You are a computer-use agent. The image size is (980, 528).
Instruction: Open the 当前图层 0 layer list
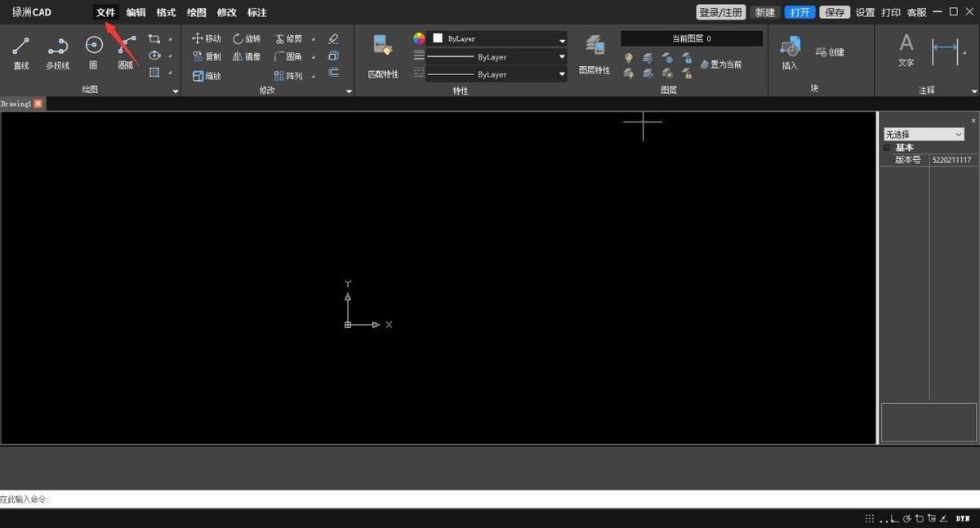(692, 38)
